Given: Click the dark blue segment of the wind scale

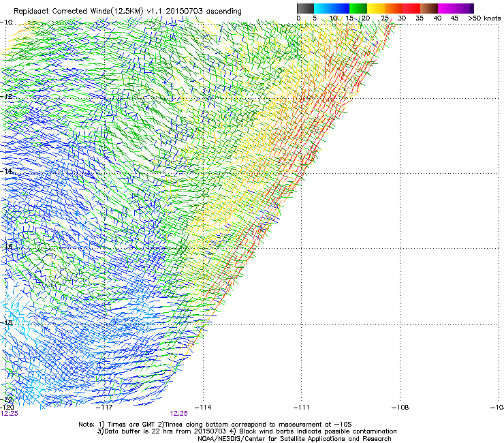Looking at the screenshot, I should [341, 8].
